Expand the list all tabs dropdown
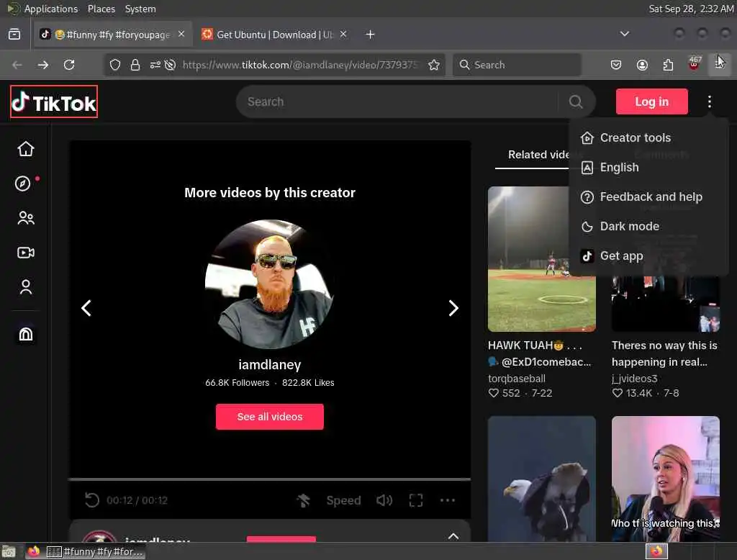This screenshot has width=737, height=560. click(624, 34)
